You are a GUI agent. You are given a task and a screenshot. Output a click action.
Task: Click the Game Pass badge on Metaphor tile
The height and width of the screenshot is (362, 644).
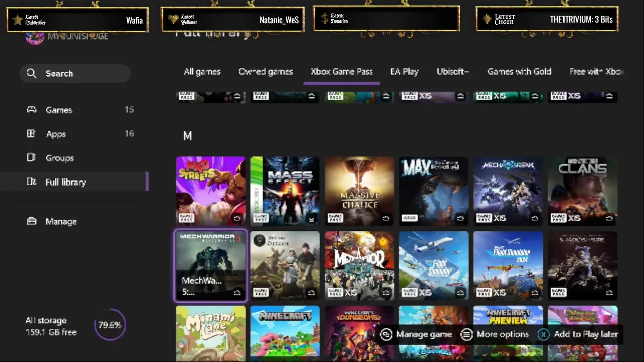tap(335, 293)
